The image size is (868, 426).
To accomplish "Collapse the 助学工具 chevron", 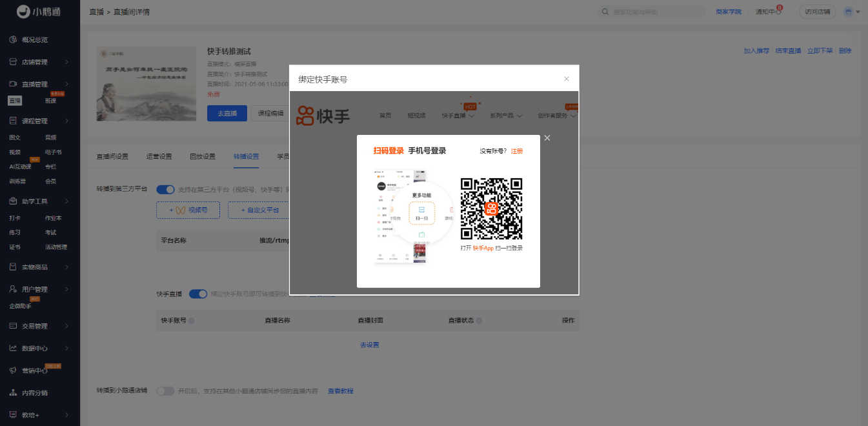I will 66,201.
